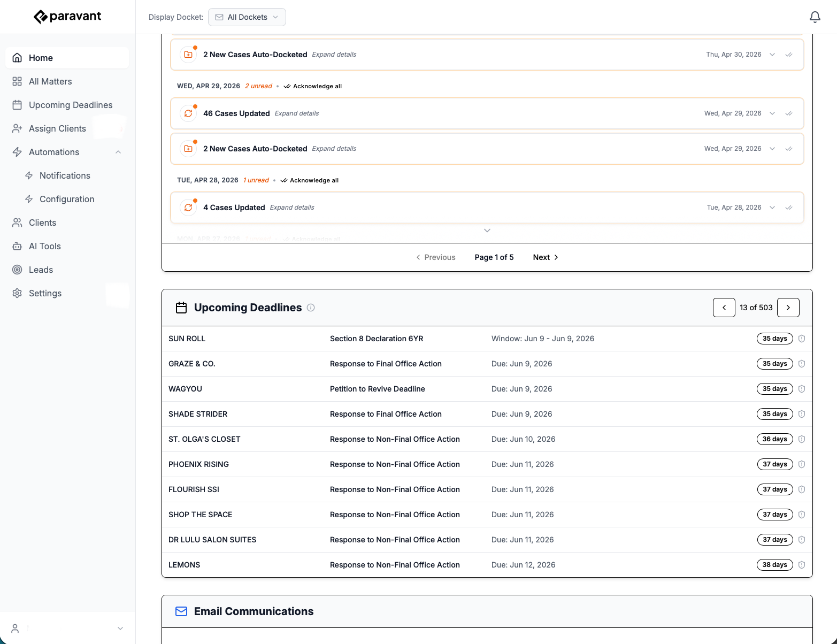Go to next deadlines page arrow
This screenshot has width=837, height=644.
tap(788, 308)
